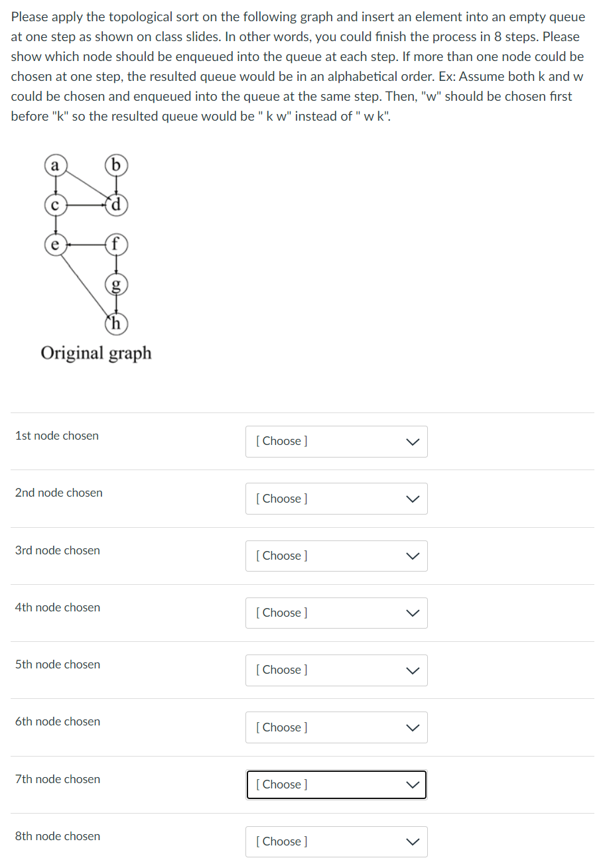The height and width of the screenshot is (868, 603).
Task: Click the '8th node chosen' label
Action: [57, 836]
